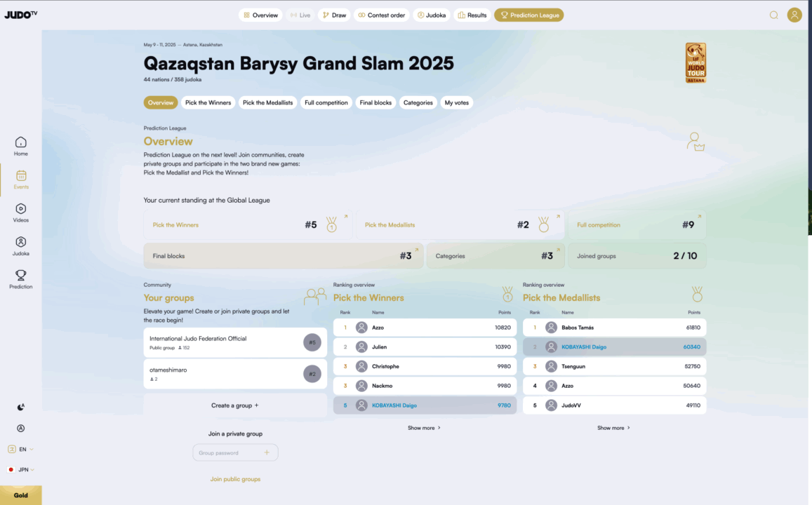Click the Gold membership badge
Viewport: 812px width, 505px height.
point(21,495)
